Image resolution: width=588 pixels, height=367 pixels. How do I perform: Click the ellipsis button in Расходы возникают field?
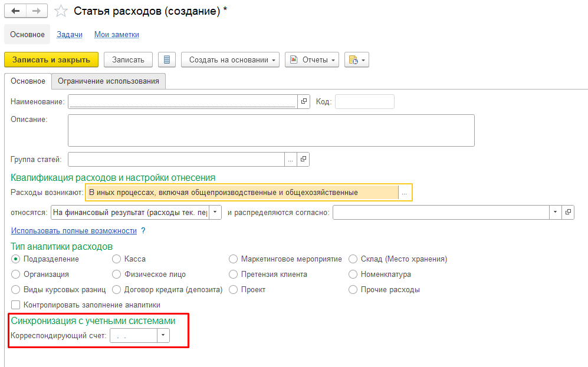coord(405,193)
